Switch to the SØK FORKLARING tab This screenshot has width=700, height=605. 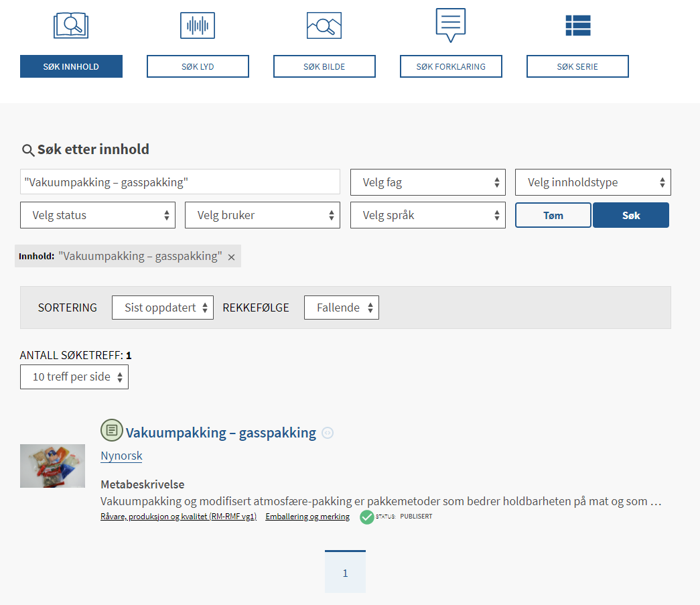(451, 66)
